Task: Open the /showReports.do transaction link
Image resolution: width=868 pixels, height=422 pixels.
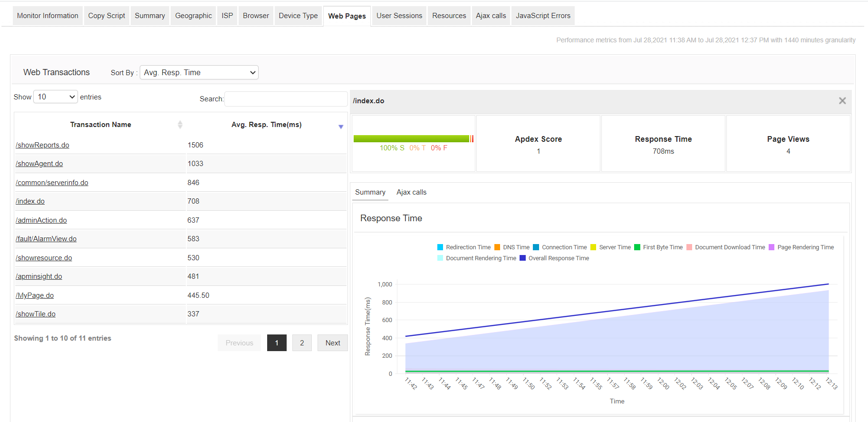Action: [43, 145]
